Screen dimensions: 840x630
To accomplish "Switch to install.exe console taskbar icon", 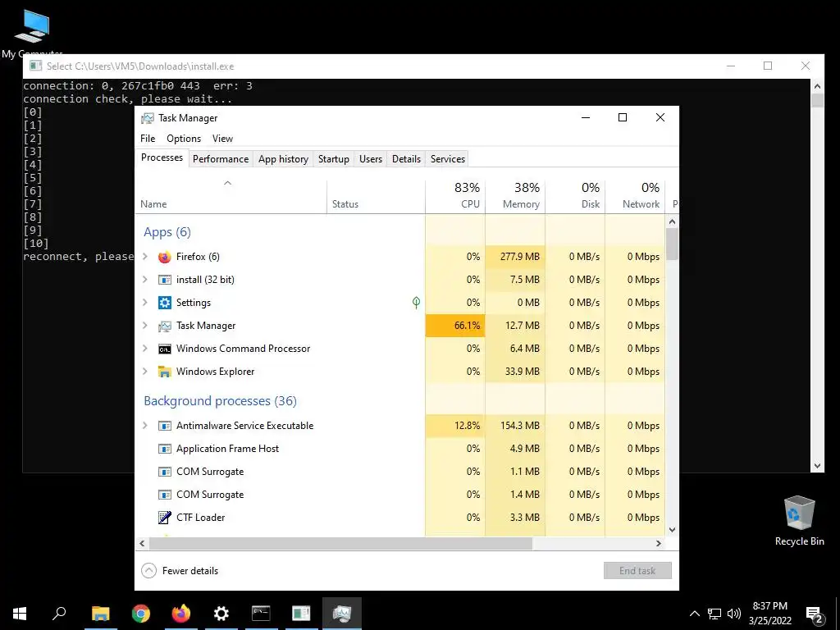I will pos(301,614).
